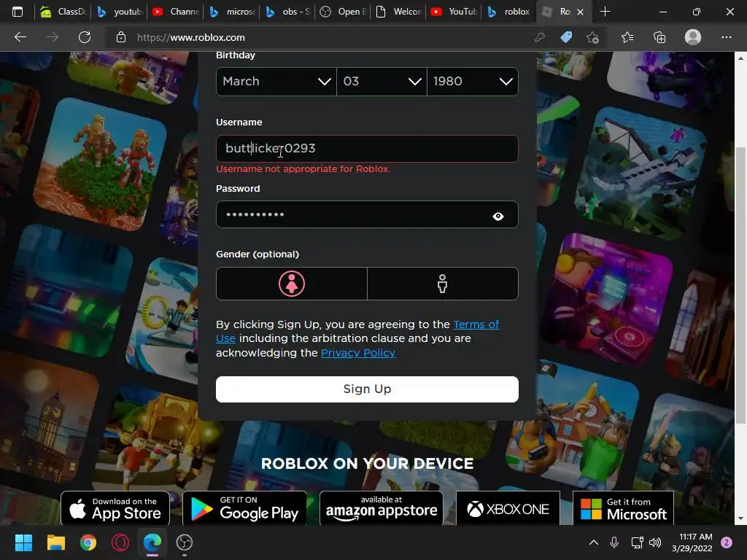Open the Terms of Use link
The image size is (747, 560).
click(x=476, y=324)
